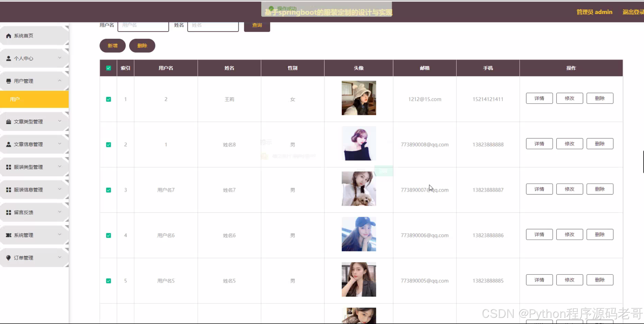644x324 pixels.
Task: Expand the 文章信息管理 menu chevron
Action: (x=60, y=144)
